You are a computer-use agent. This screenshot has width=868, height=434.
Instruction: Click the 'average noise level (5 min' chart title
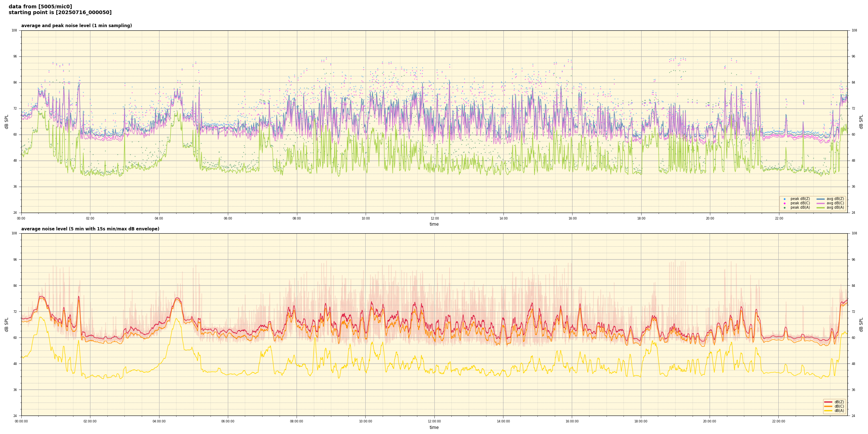point(90,229)
